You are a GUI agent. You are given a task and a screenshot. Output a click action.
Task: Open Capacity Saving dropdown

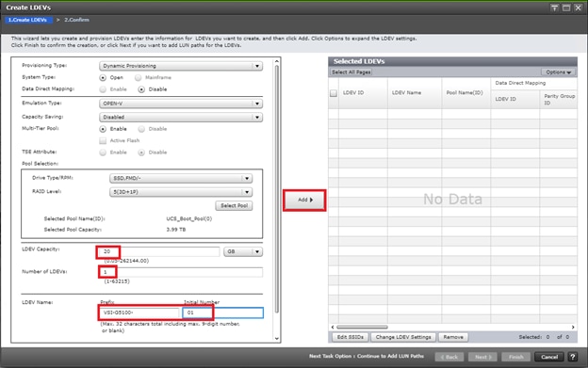click(181, 117)
